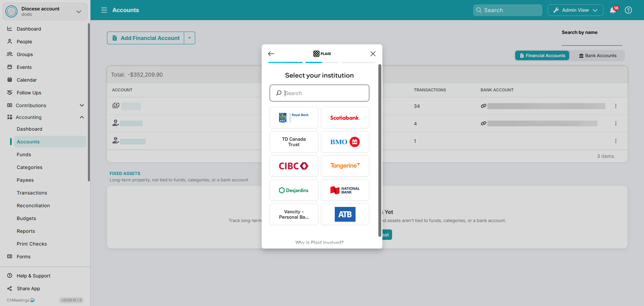The width and height of the screenshot is (644, 306).
Task: Open Events page
Action: (24, 67)
